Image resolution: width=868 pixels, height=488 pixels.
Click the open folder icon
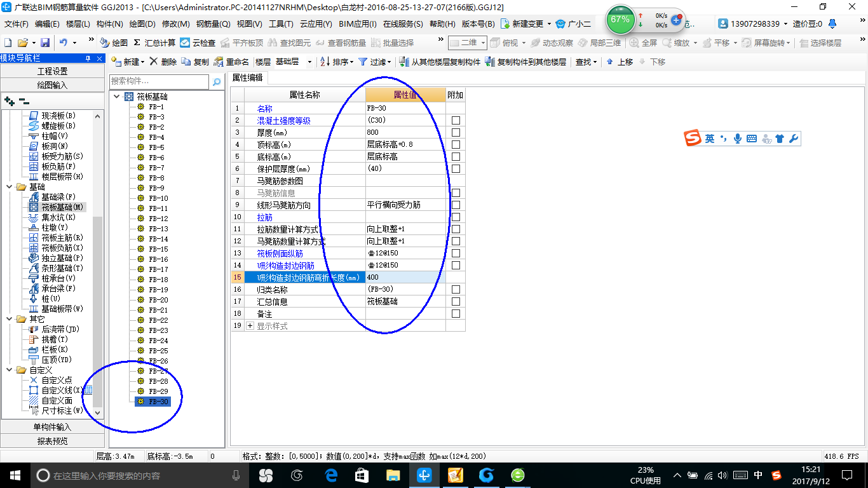[22, 43]
